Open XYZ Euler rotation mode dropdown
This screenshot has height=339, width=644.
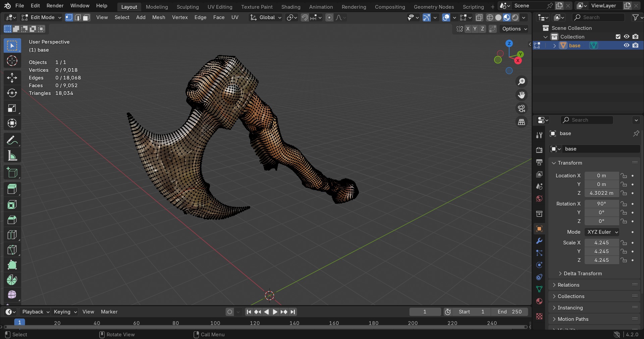pos(602,232)
